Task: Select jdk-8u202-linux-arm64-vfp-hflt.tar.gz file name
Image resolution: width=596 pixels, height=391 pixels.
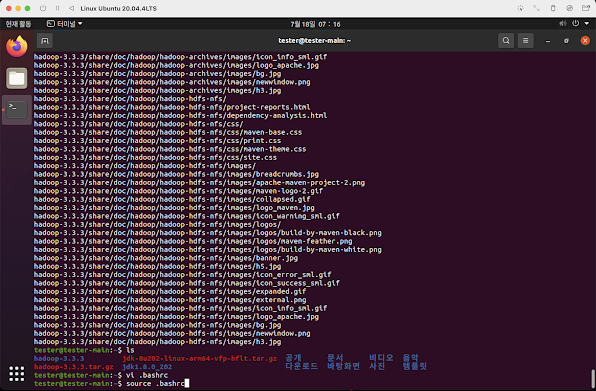Action: tap(200, 358)
